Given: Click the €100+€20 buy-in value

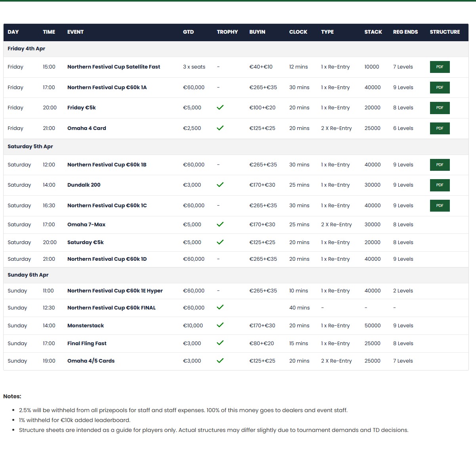Looking at the screenshot, I should 262,108.
